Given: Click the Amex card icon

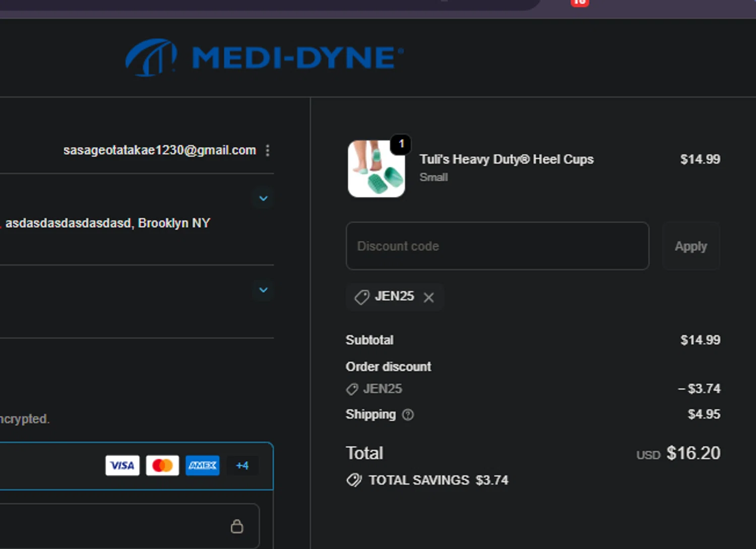Looking at the screenshot, I should [203, 465].
